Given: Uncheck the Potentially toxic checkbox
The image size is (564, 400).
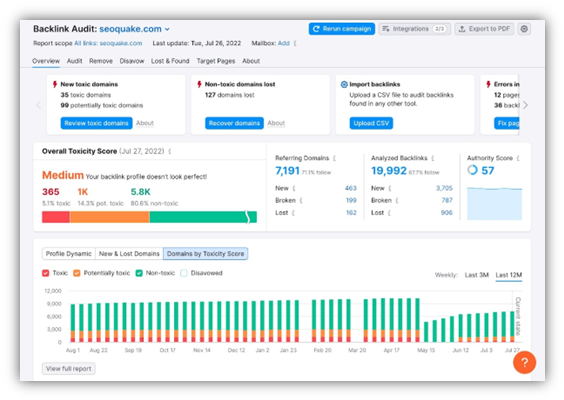Looking at the screenshot, I should coord(77,273).
